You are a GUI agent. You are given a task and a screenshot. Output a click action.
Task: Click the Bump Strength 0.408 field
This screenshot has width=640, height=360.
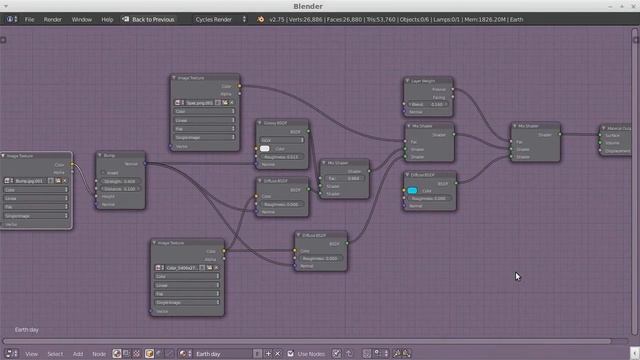coord(120,181)
